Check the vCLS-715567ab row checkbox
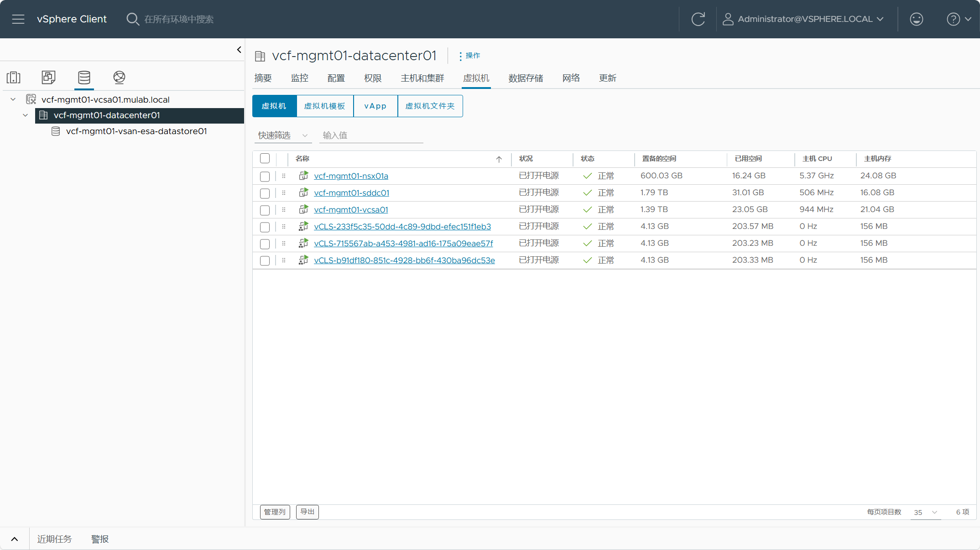The height and width of the screenshot is (550, 980). (265, 244)
